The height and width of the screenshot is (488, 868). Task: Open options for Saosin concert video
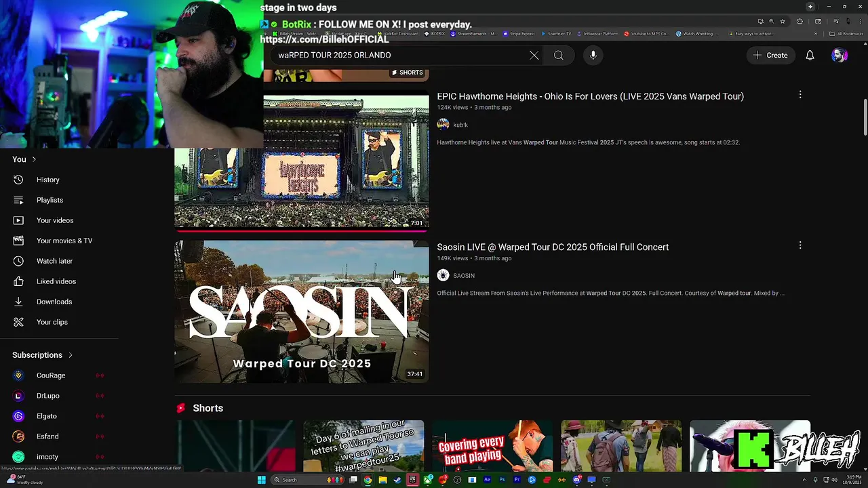(800, 245)
